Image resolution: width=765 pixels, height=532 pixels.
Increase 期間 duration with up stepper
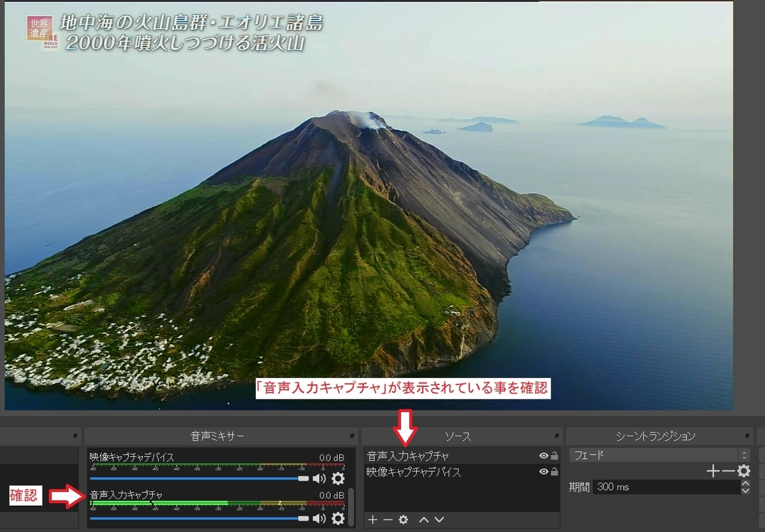[745, 484]
